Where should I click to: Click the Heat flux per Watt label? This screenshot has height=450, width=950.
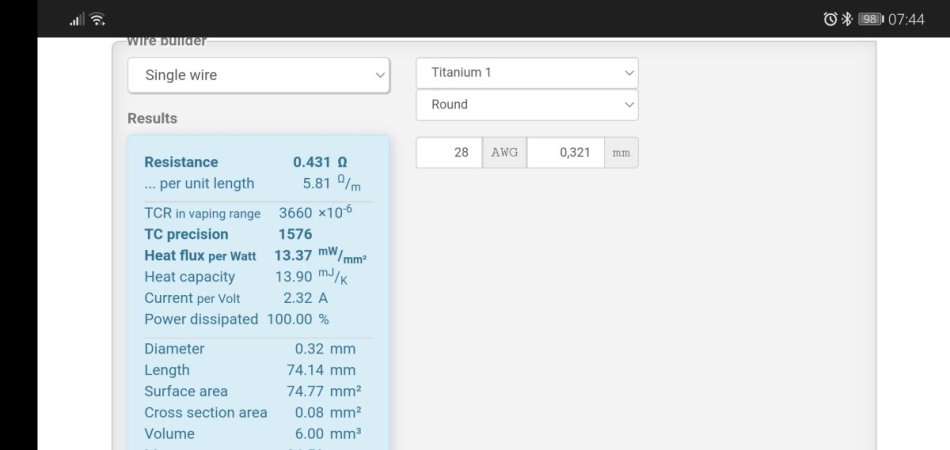200,256
